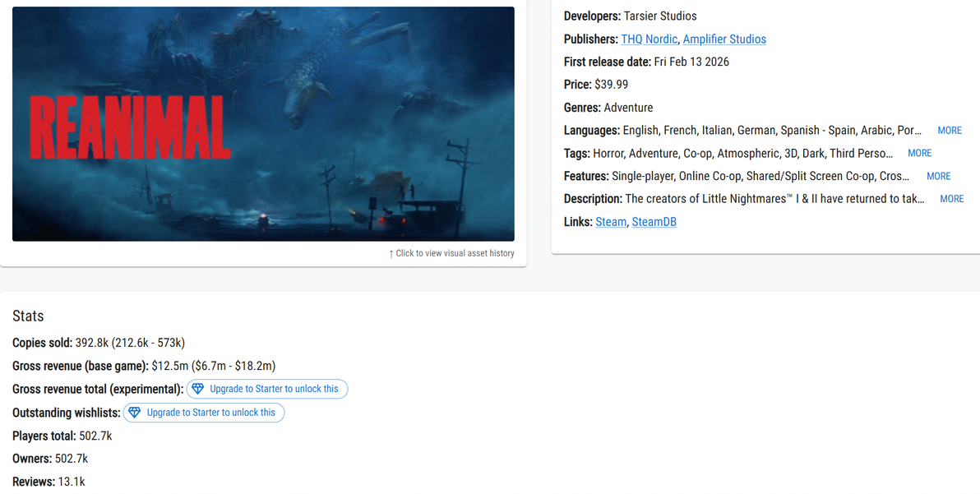Open the Steam store link
The width and height of the screenshot is (980, 494).
[x=611, y=222]
